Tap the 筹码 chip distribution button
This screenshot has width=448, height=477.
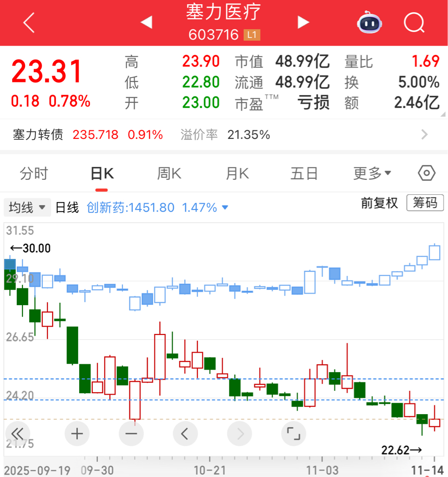coord(425,203)
